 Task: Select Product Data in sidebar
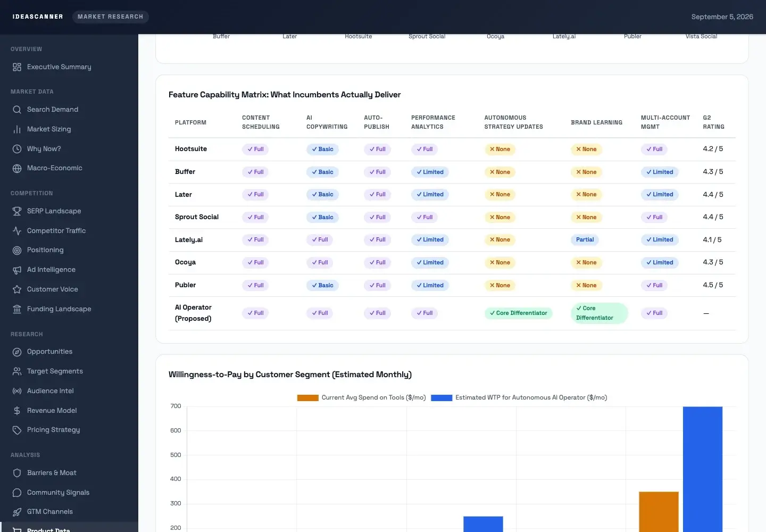point(69,528)
